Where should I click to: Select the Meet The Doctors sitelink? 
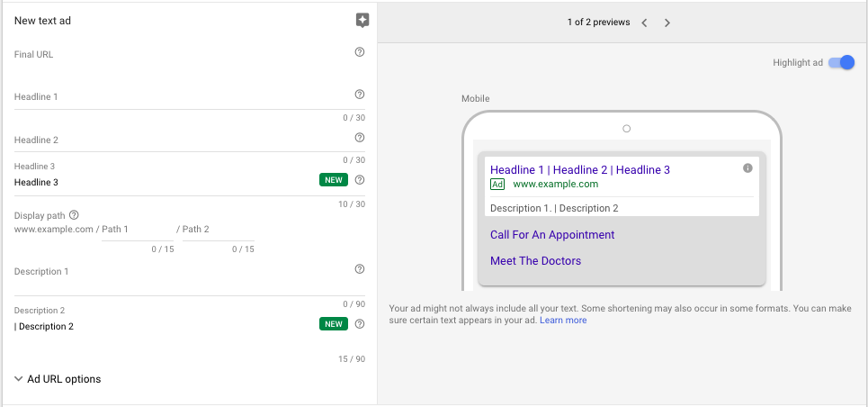(536, 261)
